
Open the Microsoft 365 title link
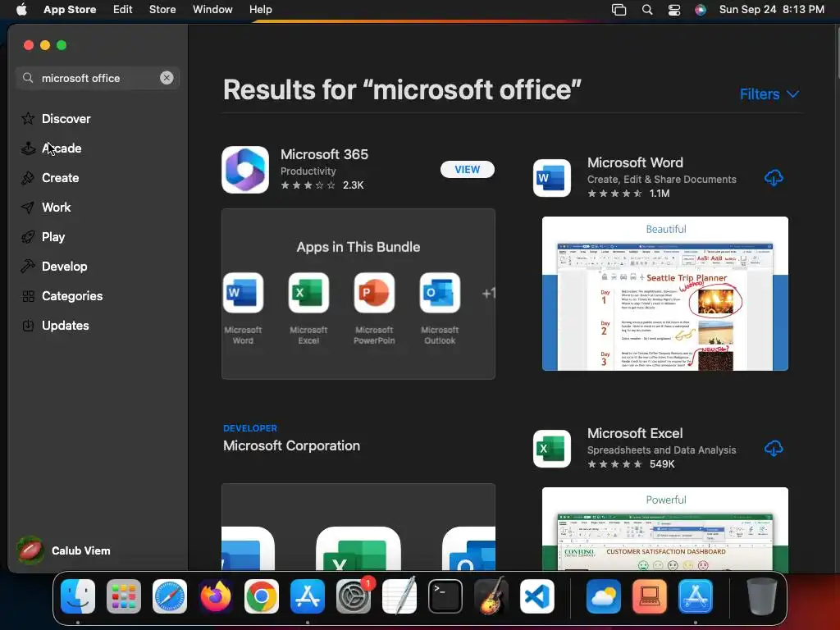tap(324, 154)
